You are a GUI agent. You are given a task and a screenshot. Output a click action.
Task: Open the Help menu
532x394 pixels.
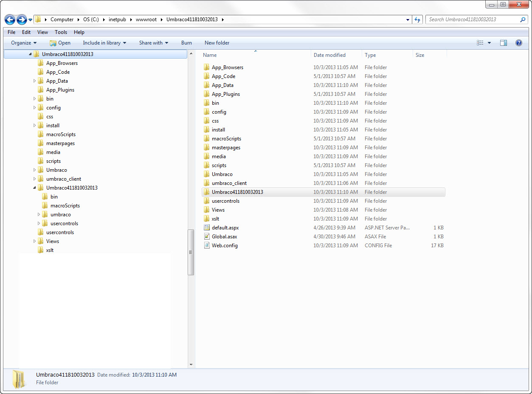pos(79,32)
